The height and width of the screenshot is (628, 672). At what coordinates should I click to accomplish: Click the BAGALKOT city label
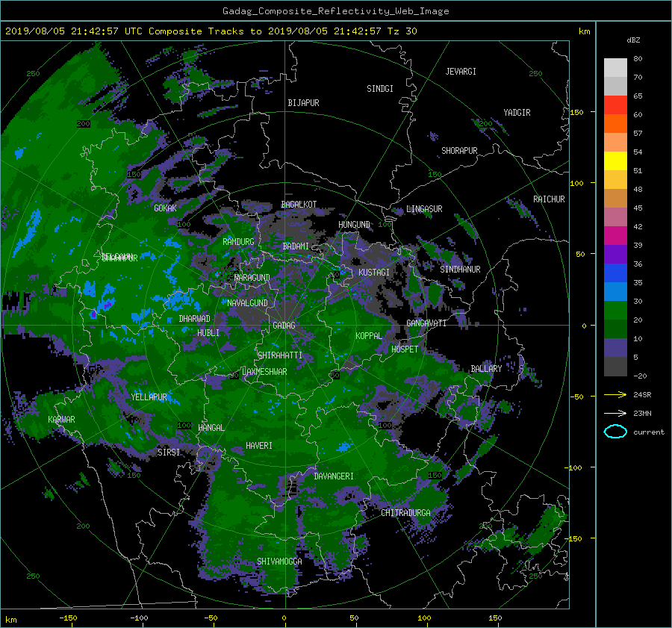pyautogui.click(x=299, y=205)
